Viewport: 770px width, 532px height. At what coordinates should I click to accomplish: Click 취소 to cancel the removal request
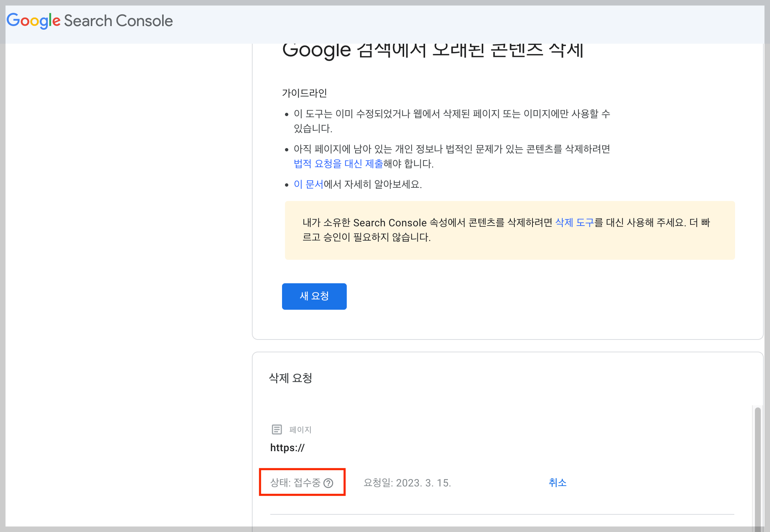pos(557,483)
